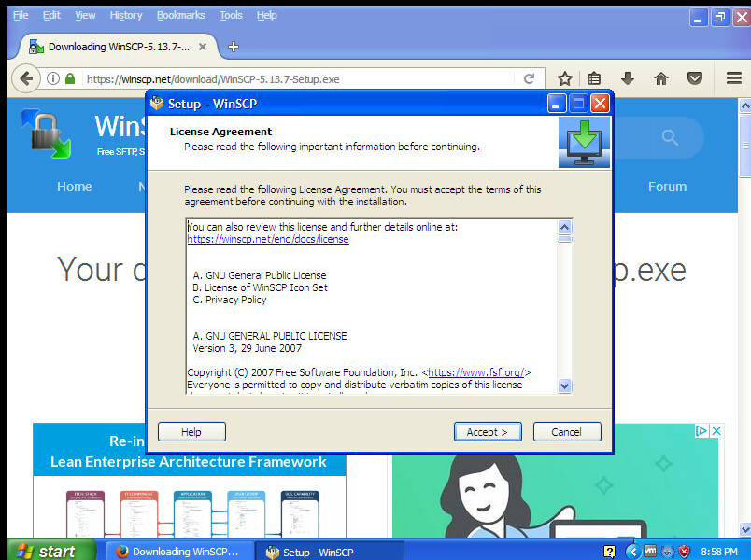Select the Downloading WinSCP browser tab

point(119,47)
